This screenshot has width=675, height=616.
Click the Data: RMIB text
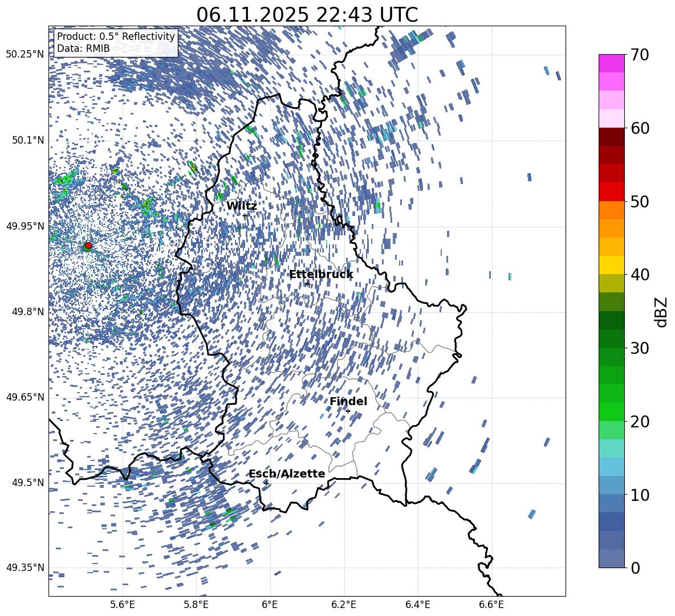83,48
